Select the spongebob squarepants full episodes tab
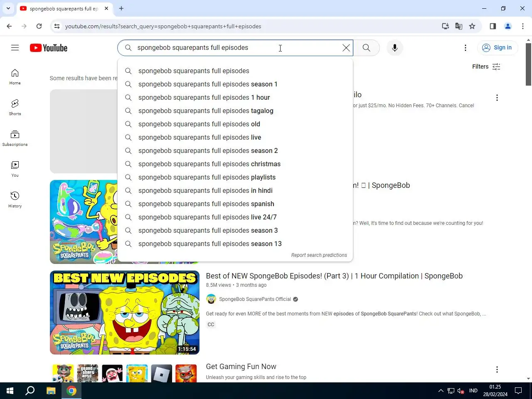 64,9
